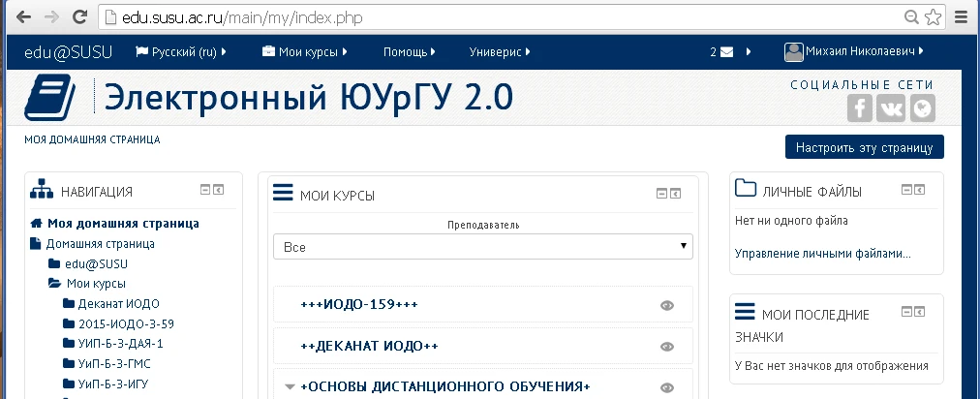Toggle visibility eye for ++ДЕКАНАТ ИОДО++
The width and height of the screenshot is (980, 399).
tap(667, 347)
